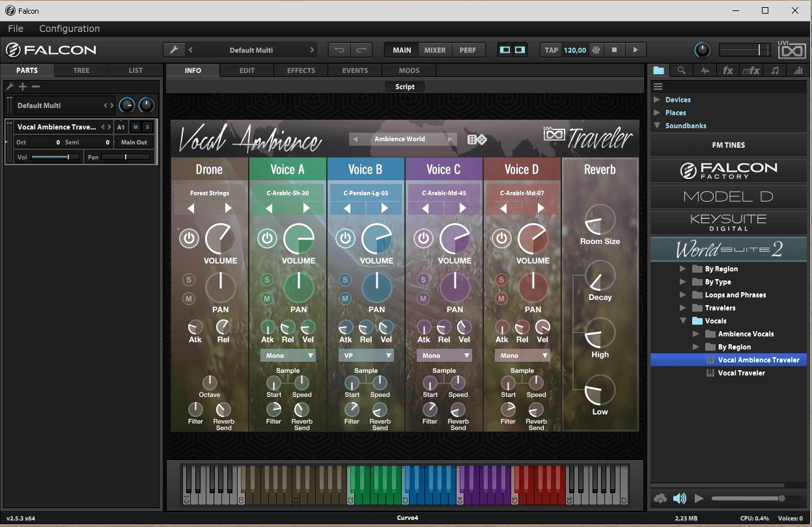The width and height of the screenshot is (812, 527).
Task: Click the wrench icon in Parts panel
Action: tap(10, 87)
